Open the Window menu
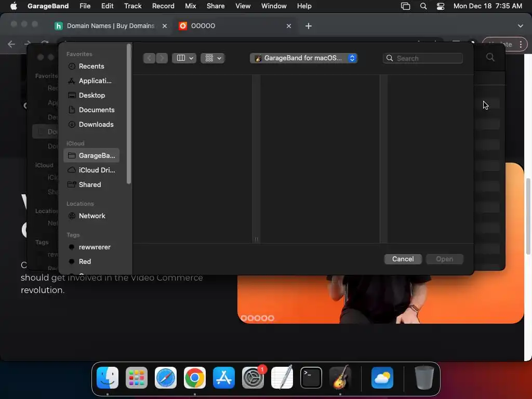The width and height of the screenshot is (532, 399). [274, 6]
